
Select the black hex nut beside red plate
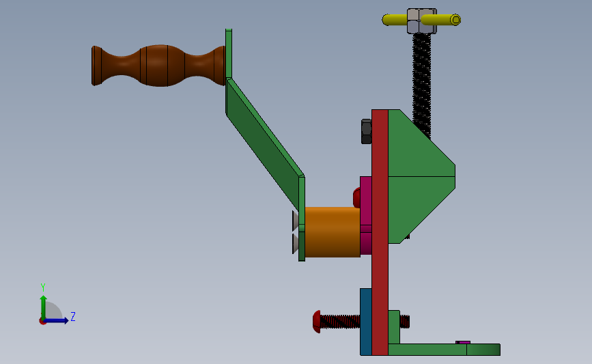coord(366,131)
